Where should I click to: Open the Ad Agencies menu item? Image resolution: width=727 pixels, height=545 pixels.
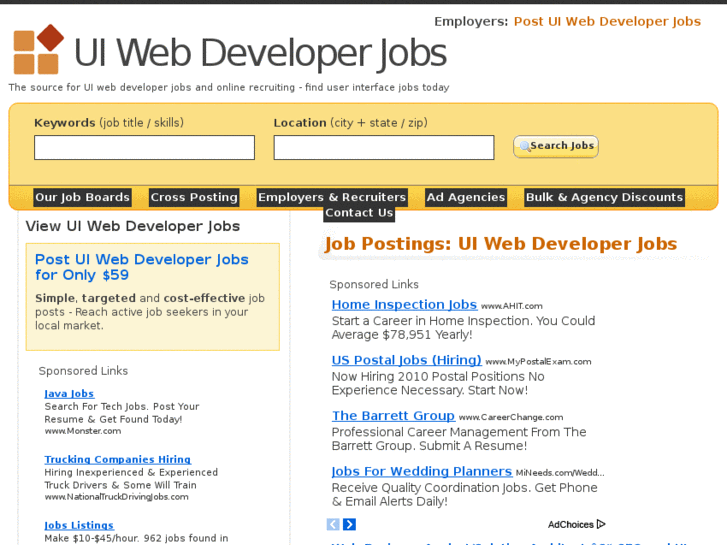[466, 197]
